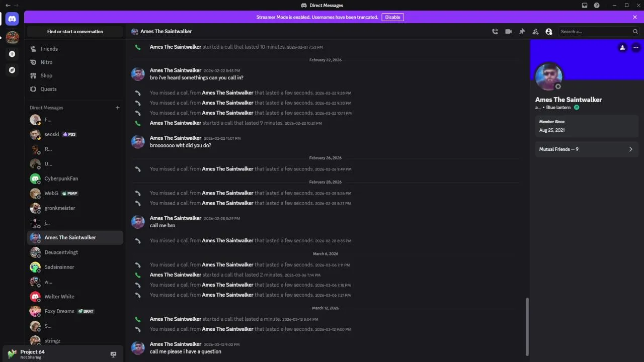This screenshot has height=362, width=644.
Task: Open profile more options menu
Action: [636, 48]
